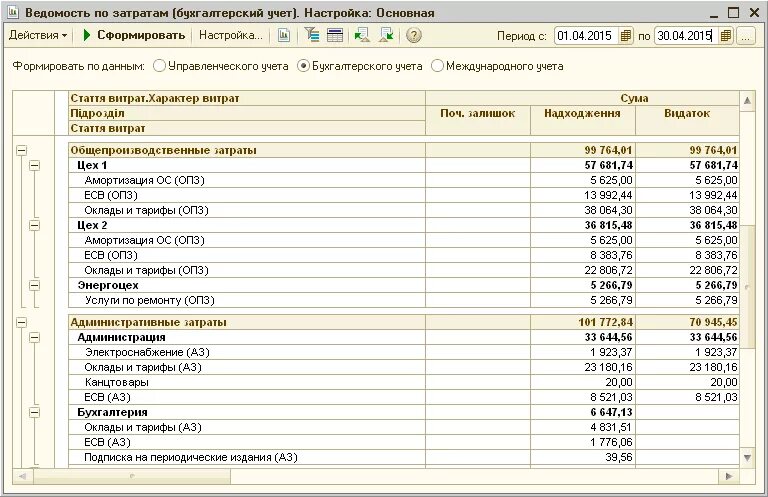The width and height of the screenshot is (768, 497).
Task: Click the vertical scrollbar thumb
Action: pos(747,287)
